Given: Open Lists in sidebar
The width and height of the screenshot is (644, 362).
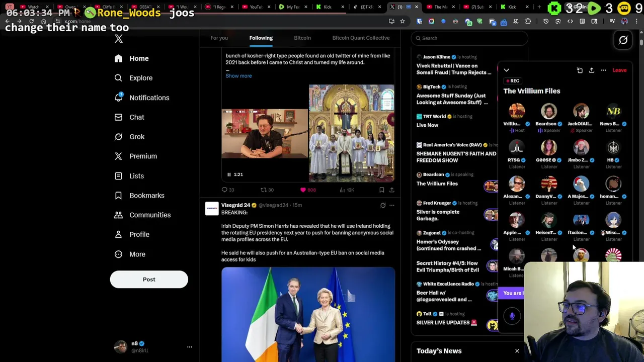Looking at the screenshot, I should 129,176.
